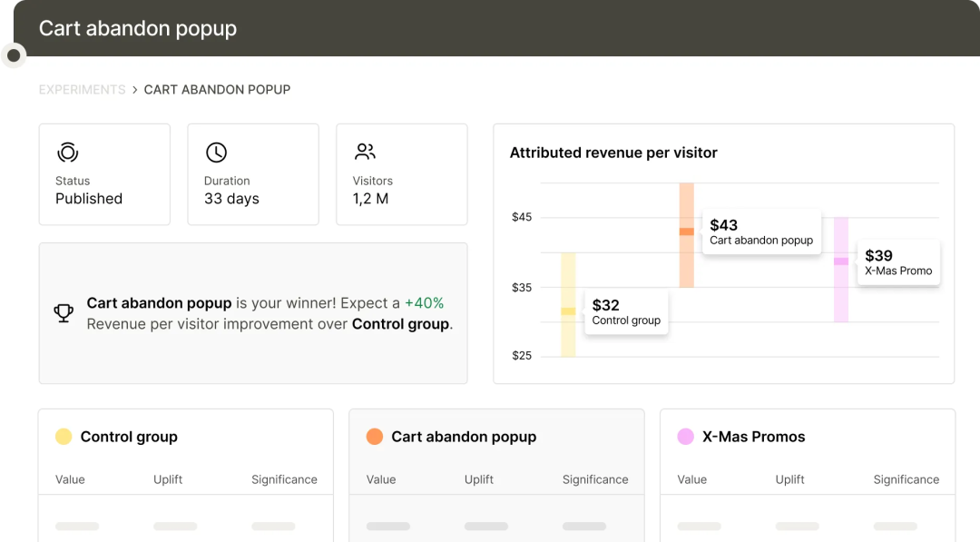This screenshot has height=542, width=980.
Task: Open the Control group card title
Action: click(129, 437)
